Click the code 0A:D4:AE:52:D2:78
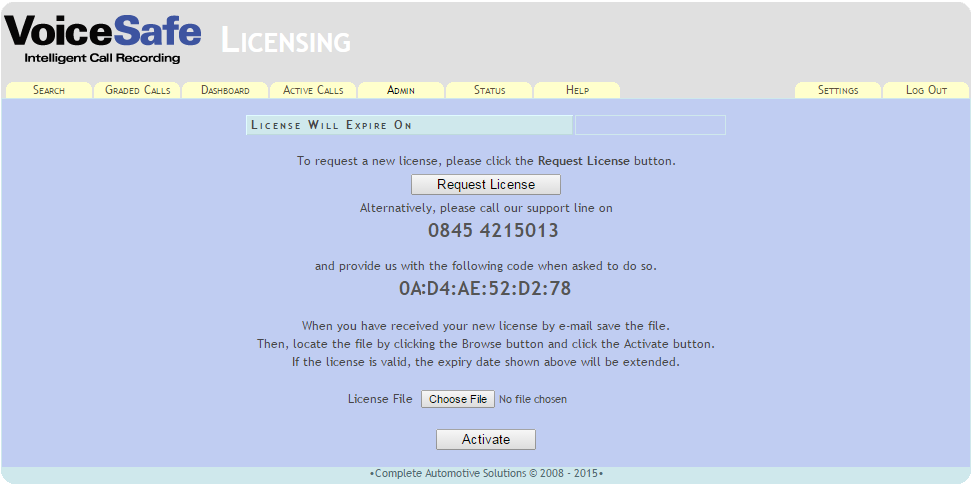The width and height of the screenshot is (972, 487). [485, 289]
